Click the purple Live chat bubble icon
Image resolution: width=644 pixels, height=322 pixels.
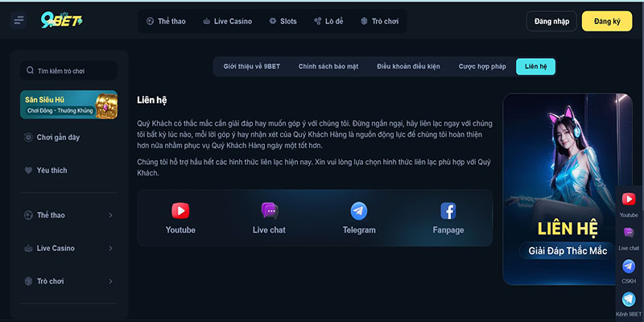coord(270,211)
